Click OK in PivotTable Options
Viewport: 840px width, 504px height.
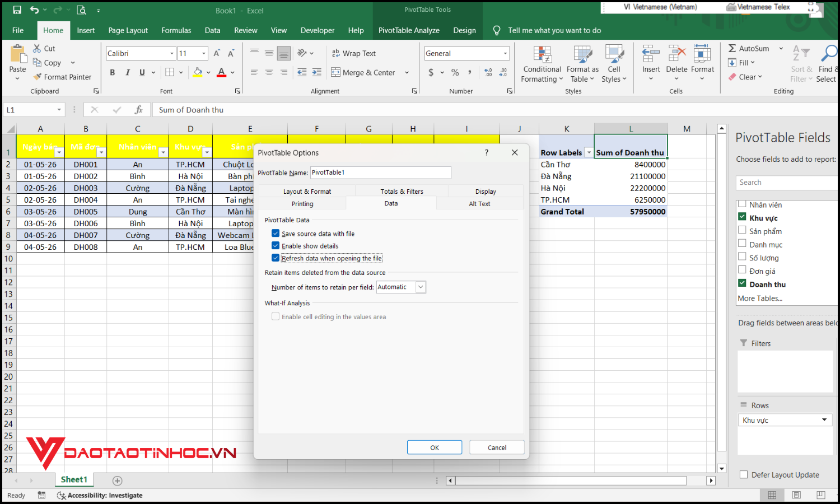click(x=435, y=447)
